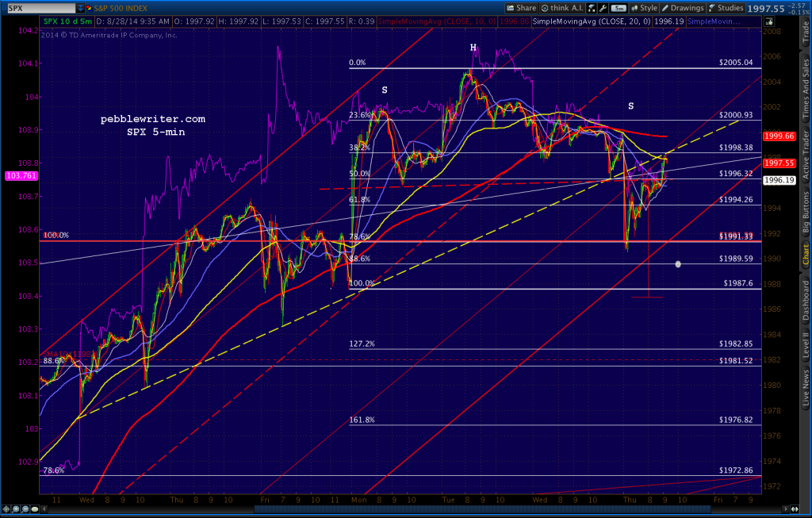Change the 5m timeframe aggregation

(619, 8)
